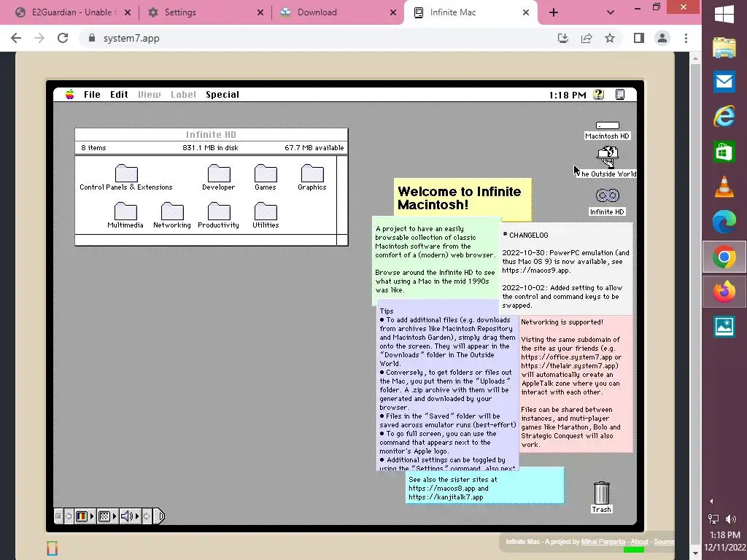The height and width of the screenshot is (560, 747).
Task: Open the Apple menu in the Mac menu bar
Action: [69, 94]
